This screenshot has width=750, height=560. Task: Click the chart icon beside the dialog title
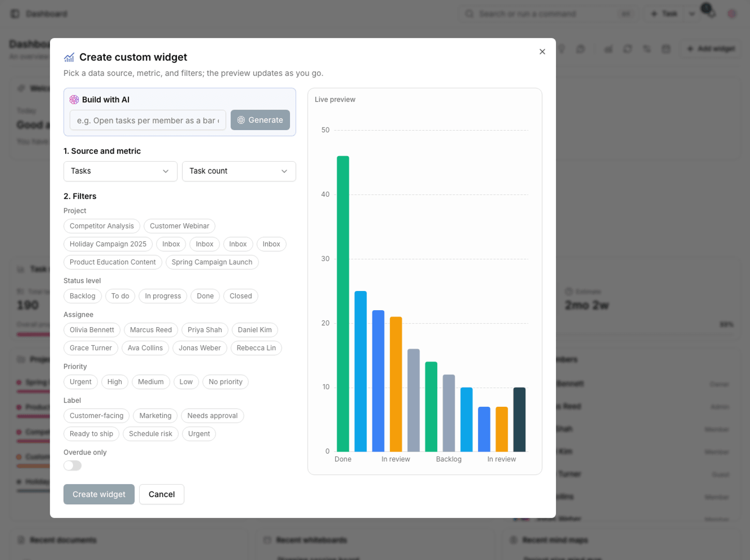click(69, 57)
